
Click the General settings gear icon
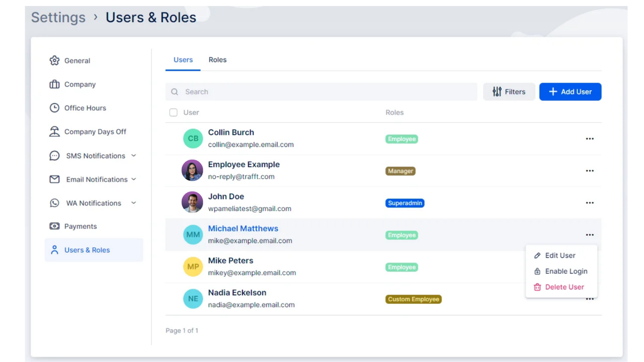pos(54,60)
